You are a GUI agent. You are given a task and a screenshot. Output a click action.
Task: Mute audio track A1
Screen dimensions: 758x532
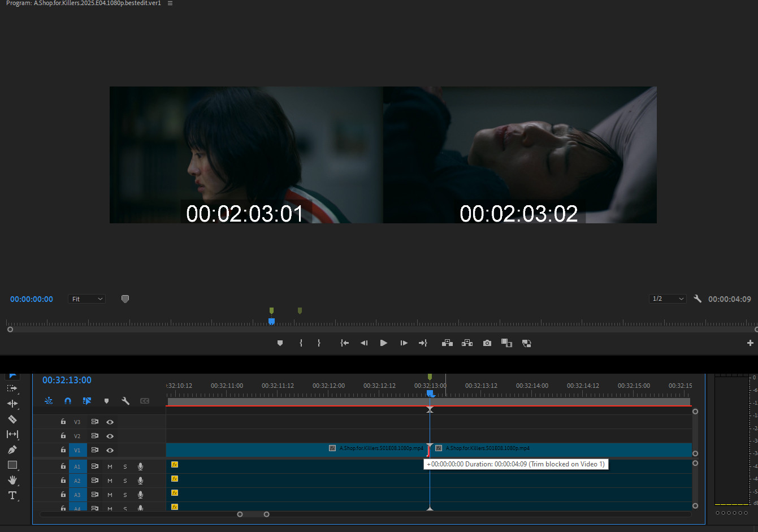point(110,466)
